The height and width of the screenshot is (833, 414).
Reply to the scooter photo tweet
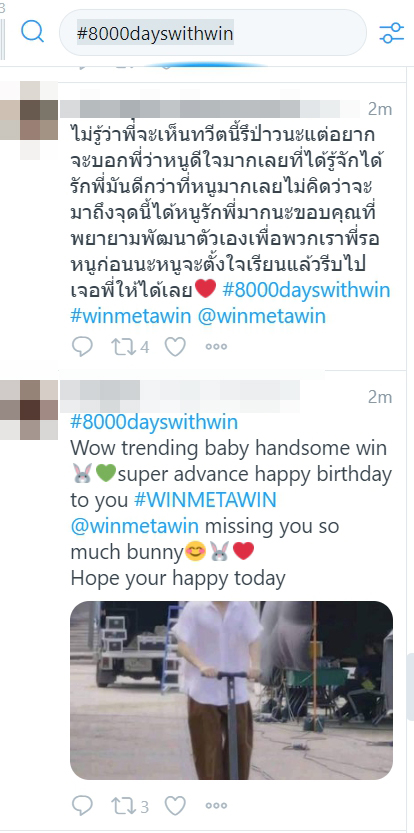[x=82, y=805]
